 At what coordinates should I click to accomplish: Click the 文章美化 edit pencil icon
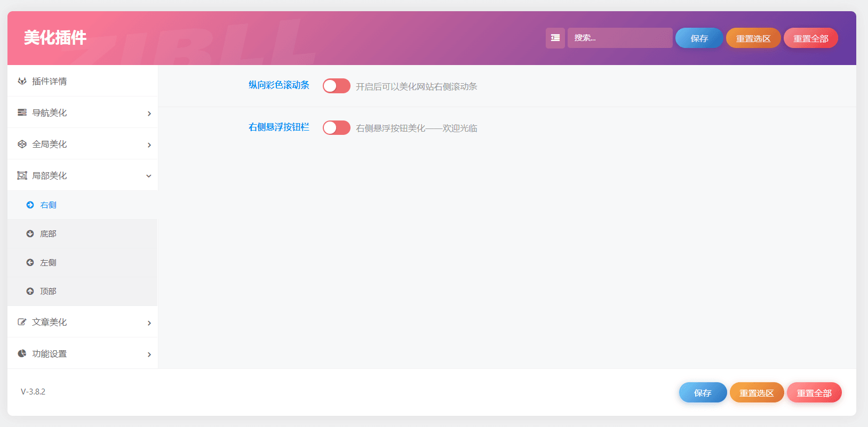(22, 322)
